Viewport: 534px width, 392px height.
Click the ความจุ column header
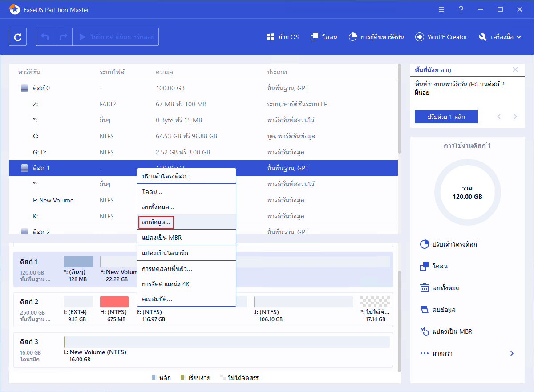coord(164,72)
